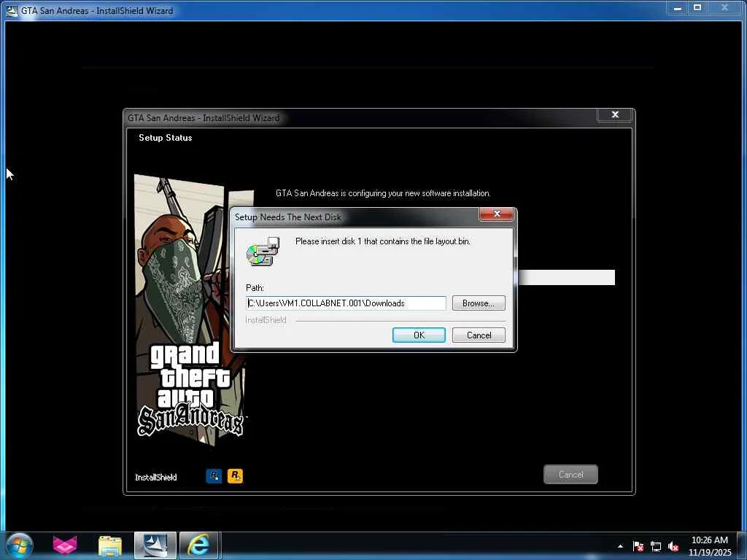Image resolution: width=747 pixels, height=560 pixels.
Task: Launch Internet Explorer from taskbar
Action: click(x=198, y=545)
